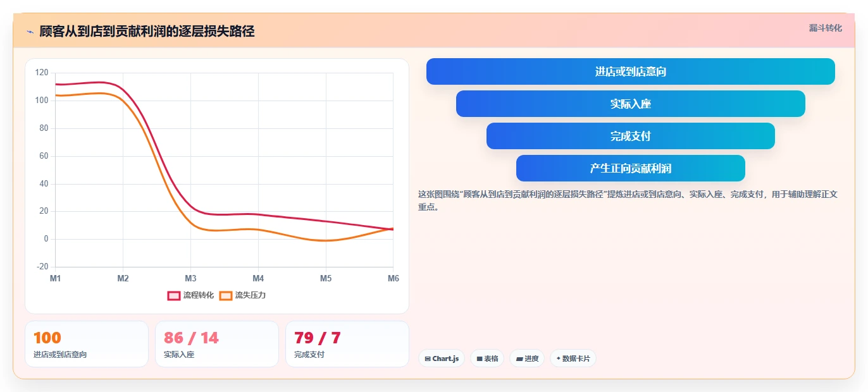Click the M2 axis label
This screenshot has width=868, height=392.
click(x=123, y=278)
